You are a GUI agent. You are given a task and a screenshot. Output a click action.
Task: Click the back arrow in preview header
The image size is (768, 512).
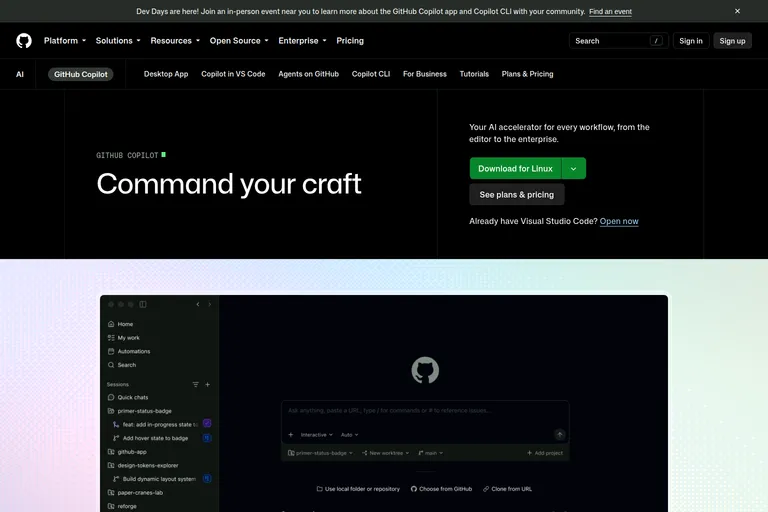(x=198, y=304)
